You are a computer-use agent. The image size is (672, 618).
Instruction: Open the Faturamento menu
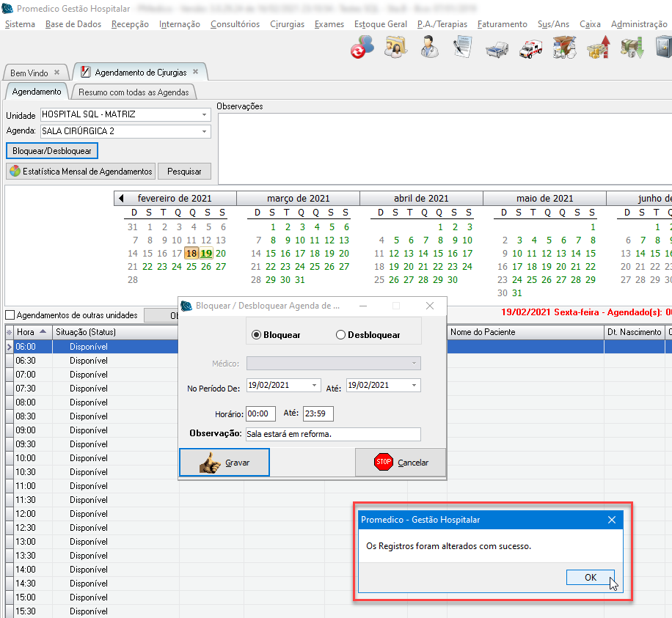point(502,24)
